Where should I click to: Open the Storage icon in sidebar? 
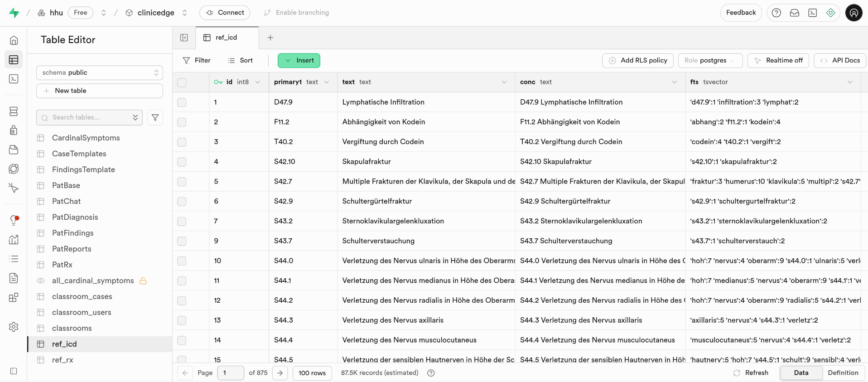14,150
